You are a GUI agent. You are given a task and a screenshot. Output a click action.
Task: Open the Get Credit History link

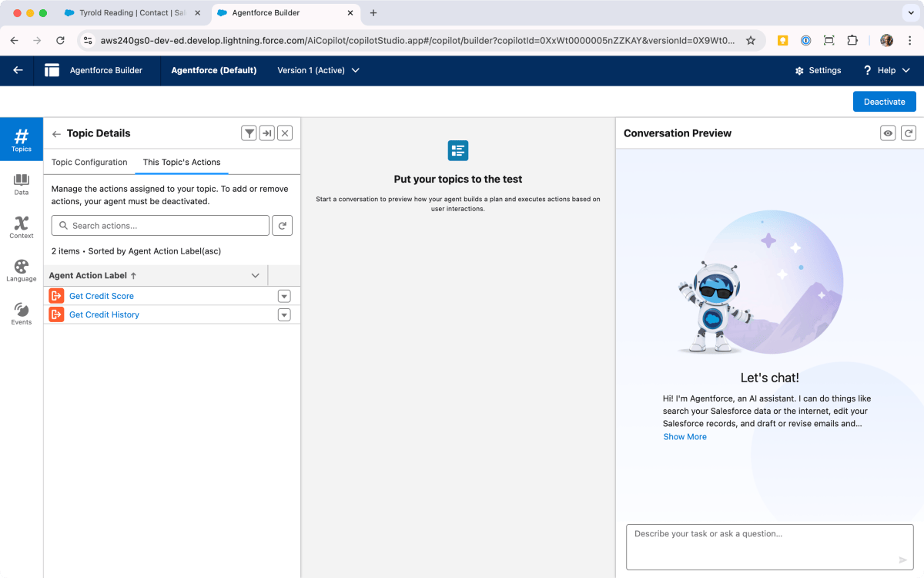click(104, 314)
